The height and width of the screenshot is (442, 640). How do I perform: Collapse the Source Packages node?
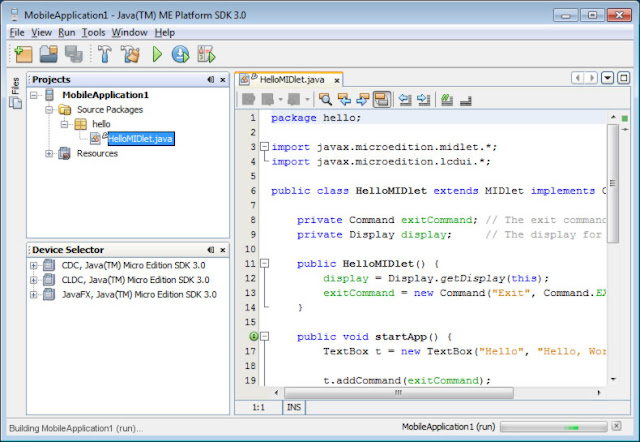pos(49,110)
